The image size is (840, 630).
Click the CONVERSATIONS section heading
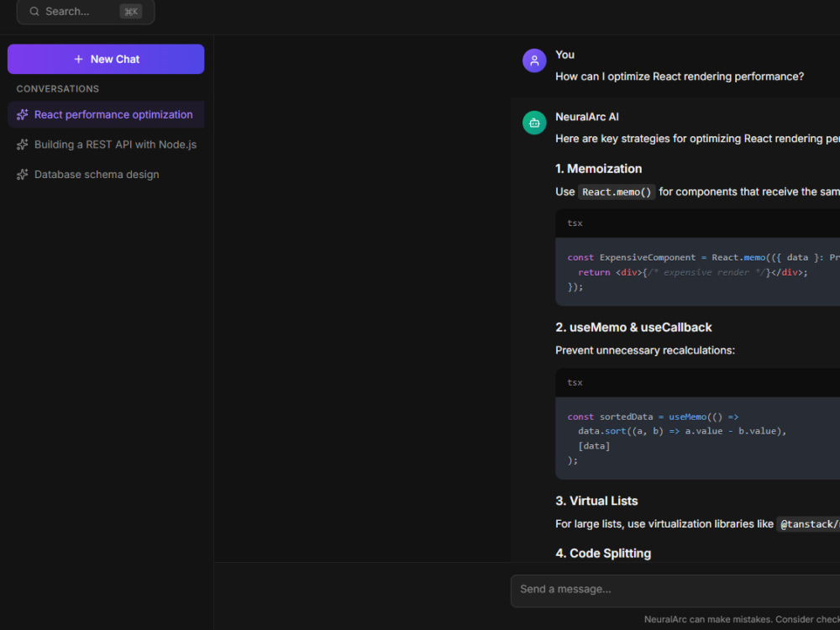click(57, 89)
